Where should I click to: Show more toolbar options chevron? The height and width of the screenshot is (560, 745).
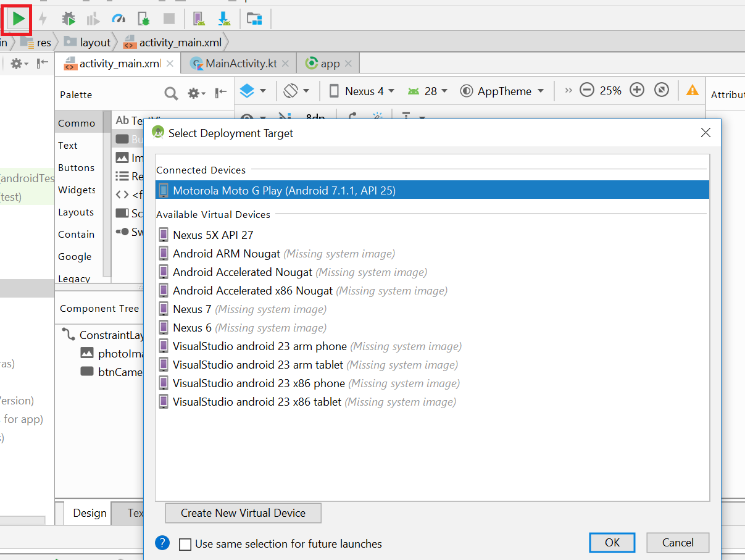(568, 91)
